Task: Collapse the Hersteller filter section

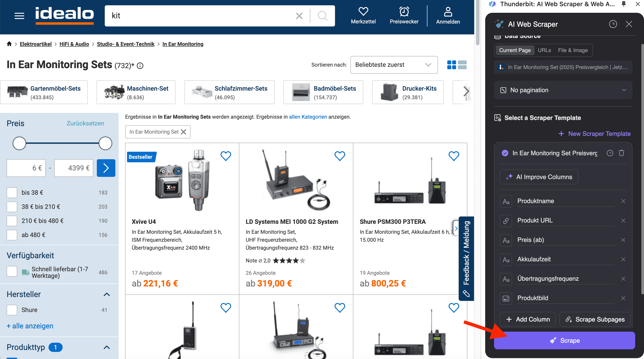Action: tap(107, 294)
